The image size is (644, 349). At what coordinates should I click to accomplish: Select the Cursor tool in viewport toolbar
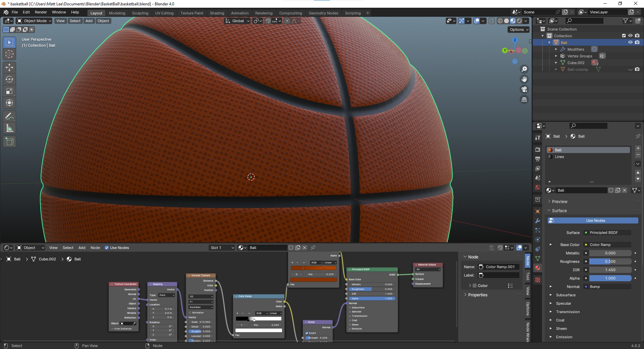(x=9, y=54)
